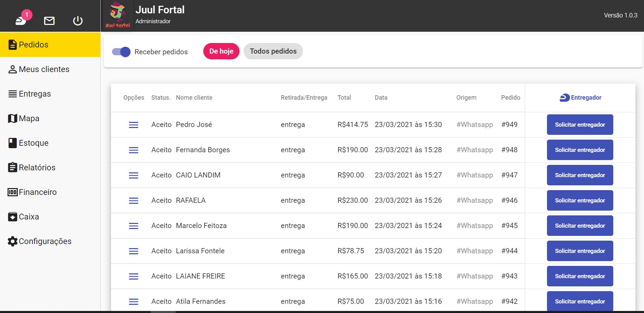
Task: Open the Mapa section icon
Action: 12,118
